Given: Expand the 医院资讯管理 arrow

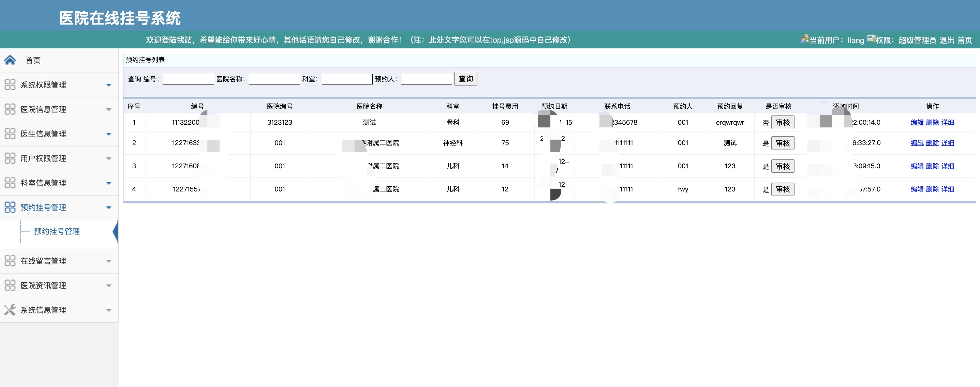Looking at the screenshot, I should coord(109,286).
